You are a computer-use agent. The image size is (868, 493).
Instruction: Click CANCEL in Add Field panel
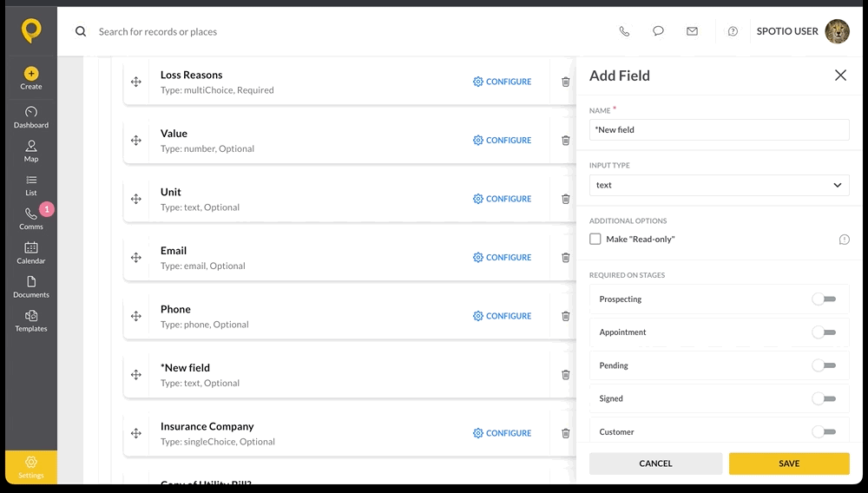tap(655, 463)
